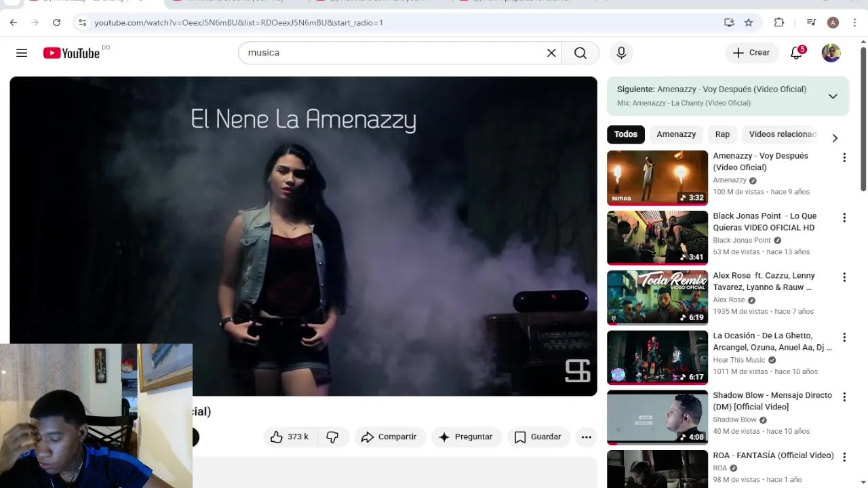Open the notifications bell
The image size is (868, 488).
pyautogui.click(x=797, y=53)
